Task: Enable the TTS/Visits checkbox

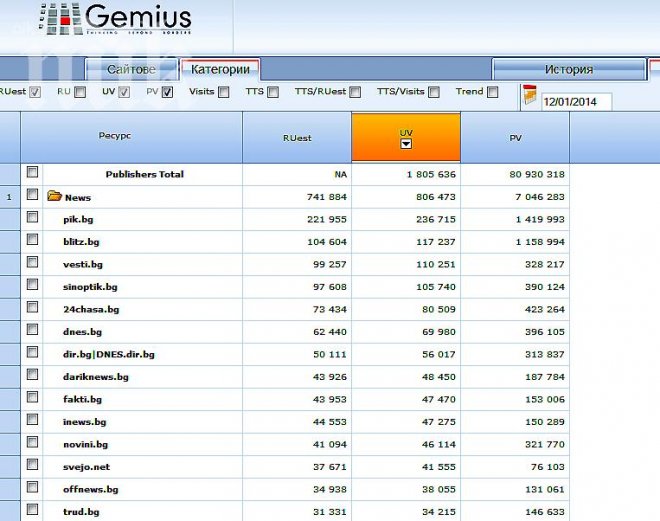Action: coord(434,92)
